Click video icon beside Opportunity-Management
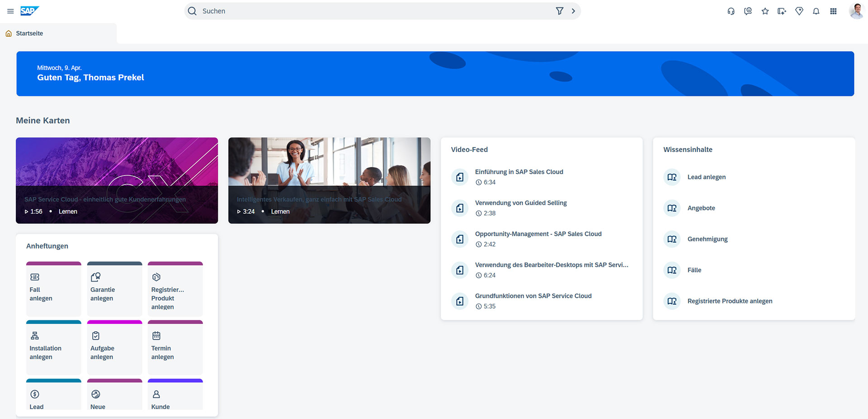 coord(460,239)
